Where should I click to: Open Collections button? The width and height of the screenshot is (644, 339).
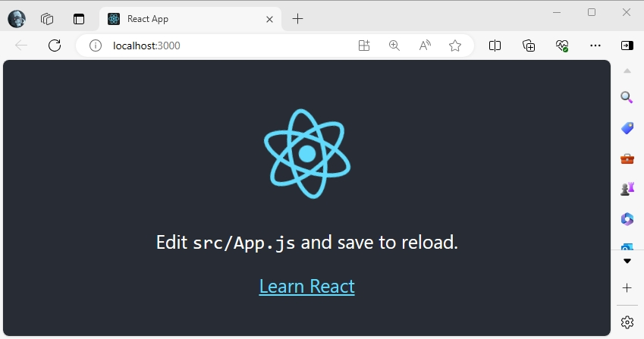point(529,46)
